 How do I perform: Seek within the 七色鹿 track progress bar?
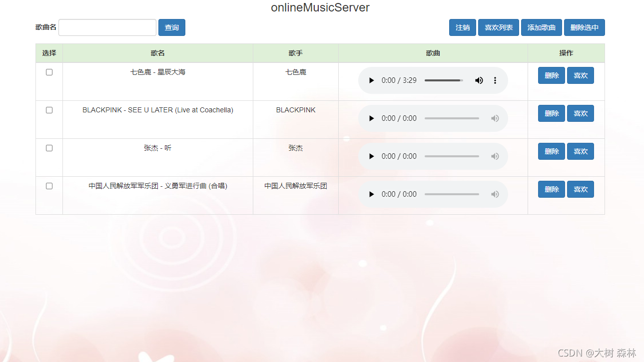click(x=444, y=80)
